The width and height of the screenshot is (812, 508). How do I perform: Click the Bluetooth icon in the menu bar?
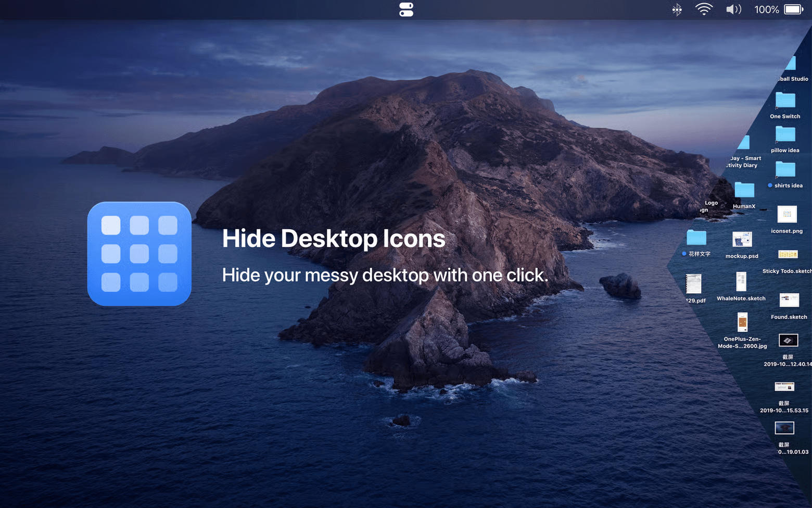pos(677,9)
